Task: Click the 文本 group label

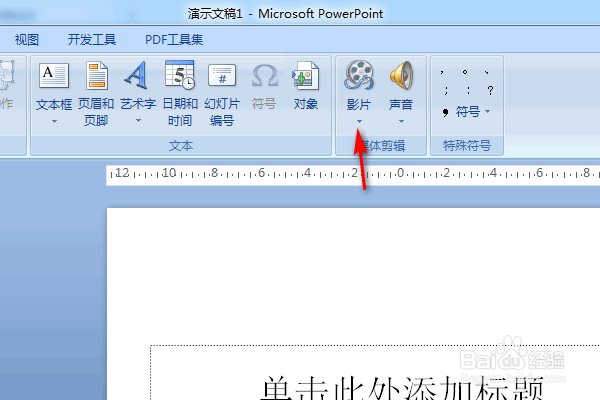Action: pyautogui.click(x=181, y=146)
